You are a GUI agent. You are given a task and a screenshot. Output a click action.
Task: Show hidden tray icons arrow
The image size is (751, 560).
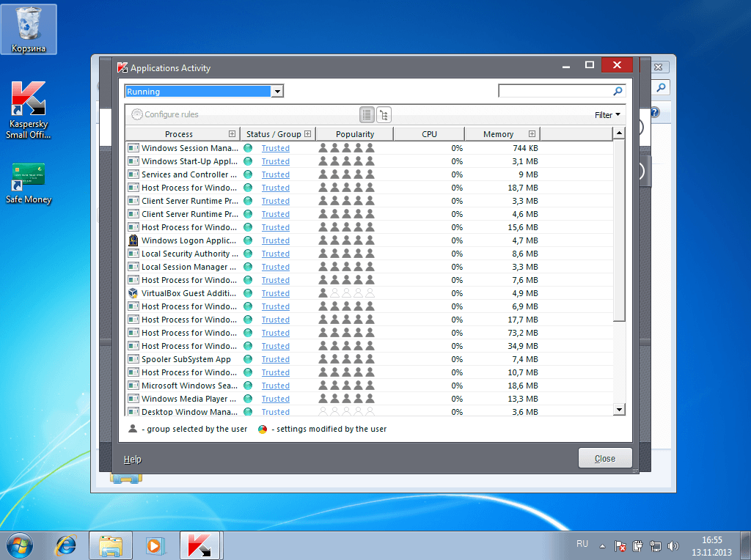[603, 546]
